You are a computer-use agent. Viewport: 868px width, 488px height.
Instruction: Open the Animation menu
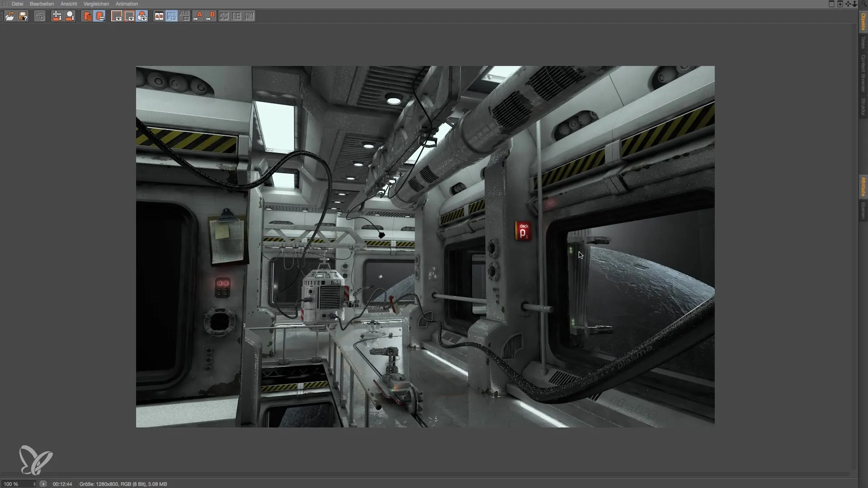point(127,4)
